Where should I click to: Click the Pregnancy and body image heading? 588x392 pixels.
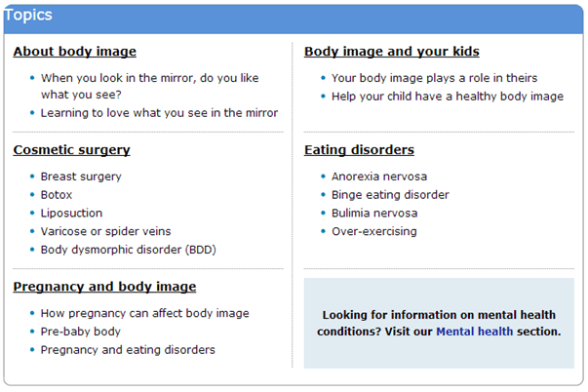point(104,287)
